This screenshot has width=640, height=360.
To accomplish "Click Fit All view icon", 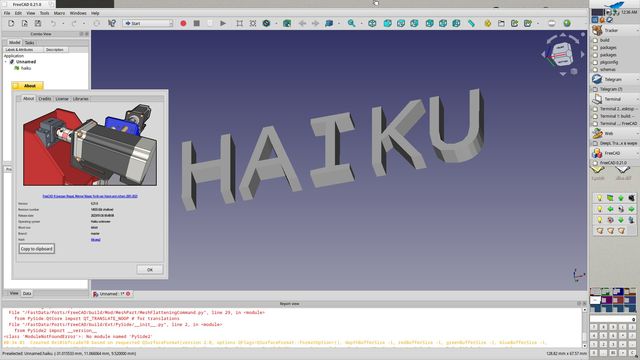I will [x=240, y=24].
